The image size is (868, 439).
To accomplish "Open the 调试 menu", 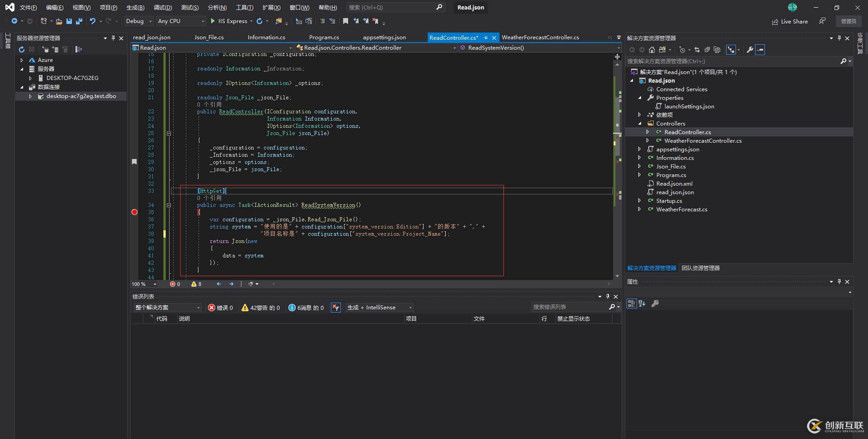I will [x=163, y=7].
